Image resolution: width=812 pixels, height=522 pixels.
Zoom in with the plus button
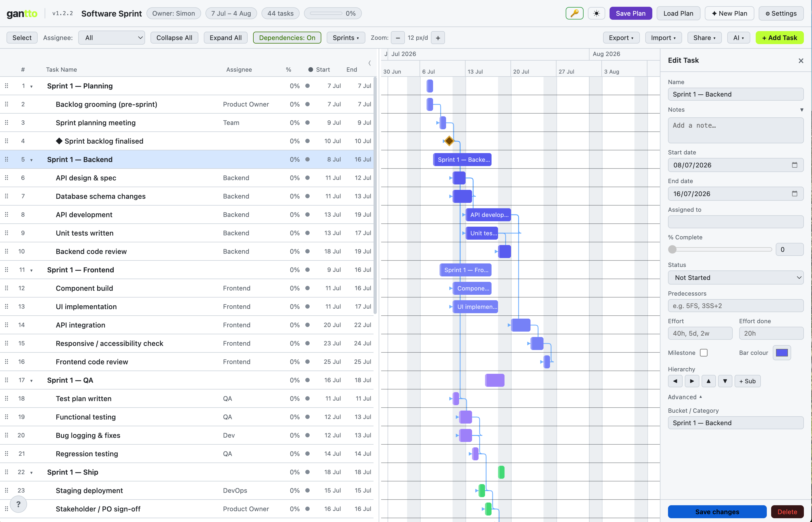pyautogui.click(x=438, y=38)
